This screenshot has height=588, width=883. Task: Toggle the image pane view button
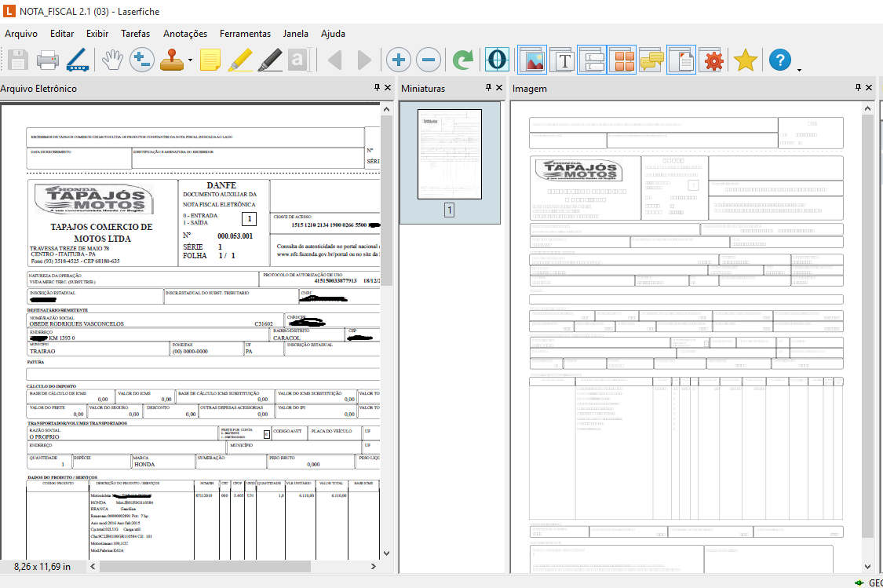tap(532, 60)
